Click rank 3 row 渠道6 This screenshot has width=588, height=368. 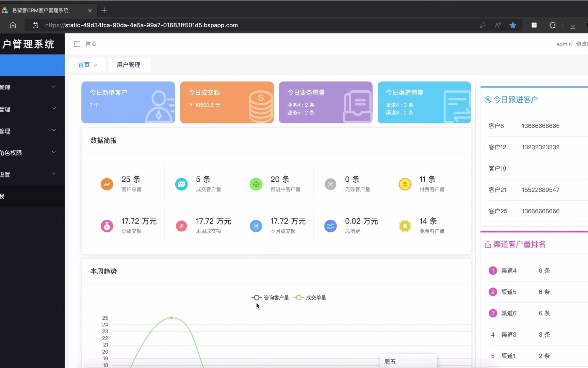pos(538,313)
